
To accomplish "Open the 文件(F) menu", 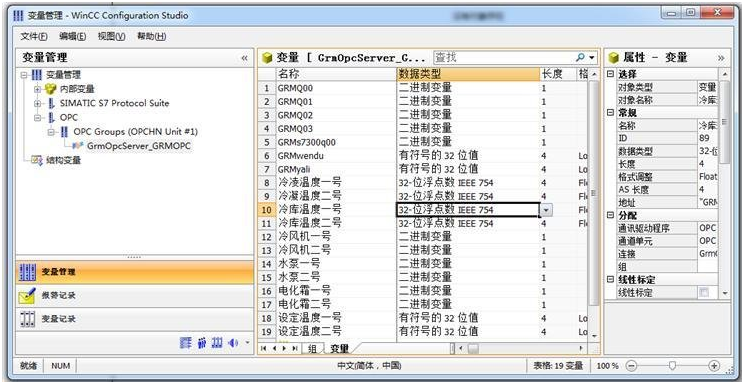I will [x=34, y=36].
